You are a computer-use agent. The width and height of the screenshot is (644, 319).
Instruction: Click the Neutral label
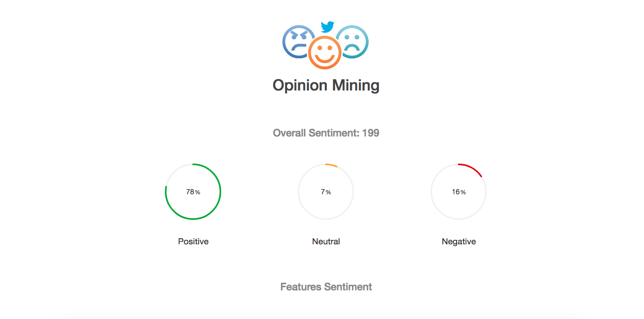(x=326, y=241)
